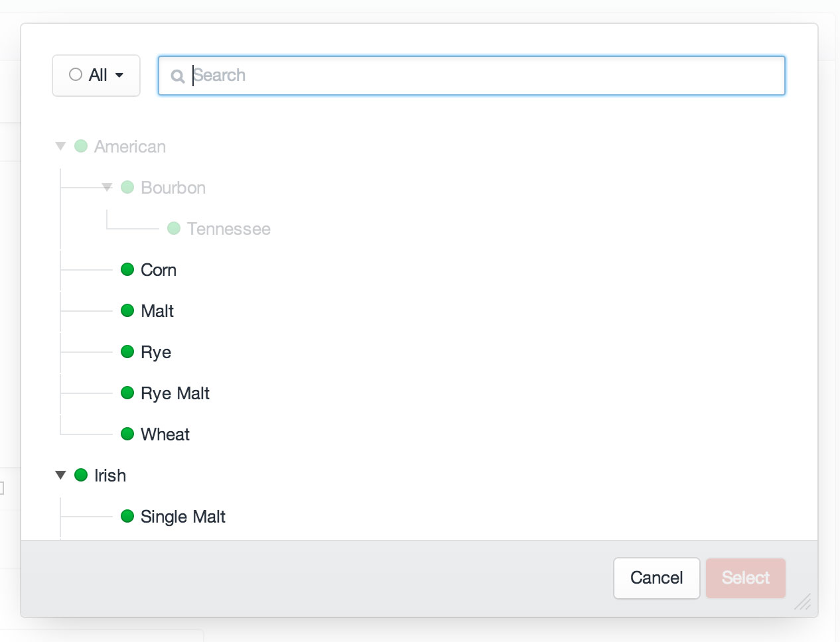Collapse the American tree branch
The height and width of the screenshot is (642, 840).
pos(60,146)
